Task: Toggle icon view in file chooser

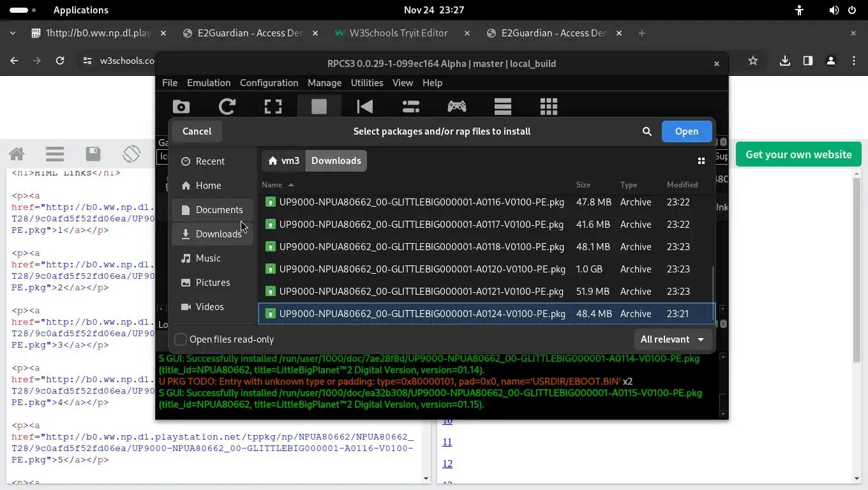Action: [x=701, y=161]
